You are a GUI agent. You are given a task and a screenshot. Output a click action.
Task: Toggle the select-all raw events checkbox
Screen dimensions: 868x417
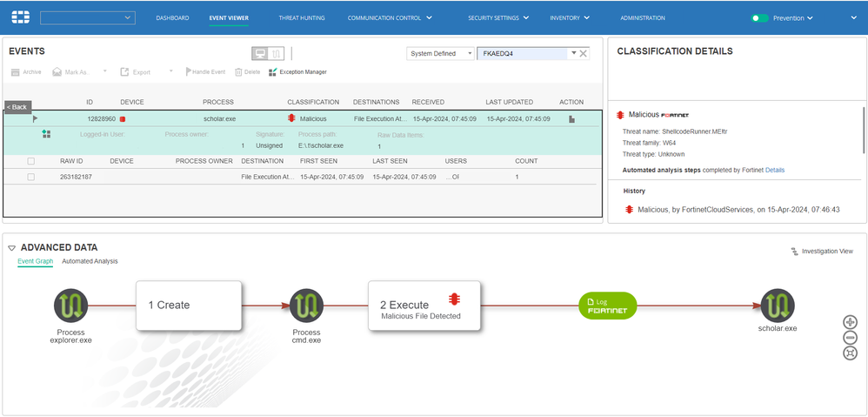[x=31, y=161]
